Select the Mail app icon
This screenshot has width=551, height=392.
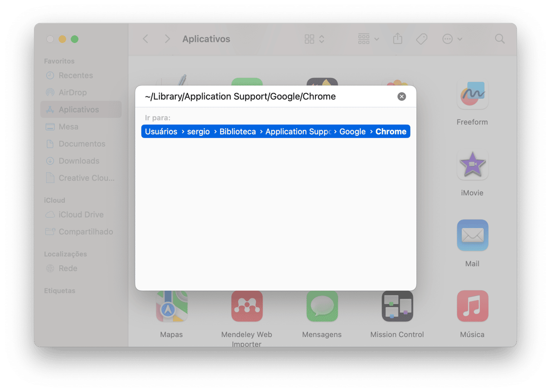[472, 235]
